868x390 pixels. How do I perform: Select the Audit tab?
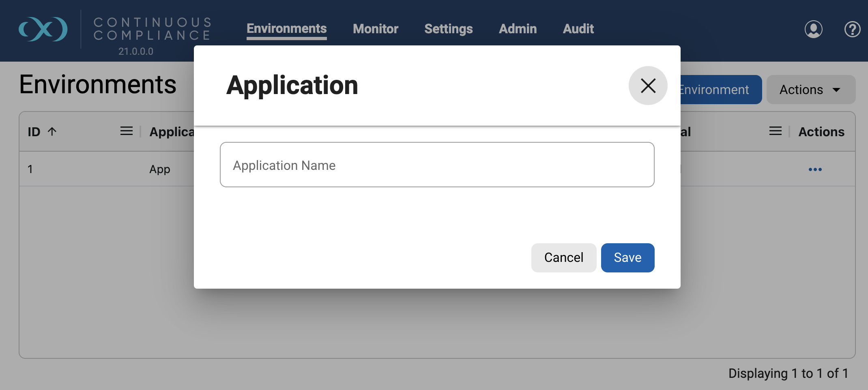click(578, 29)
